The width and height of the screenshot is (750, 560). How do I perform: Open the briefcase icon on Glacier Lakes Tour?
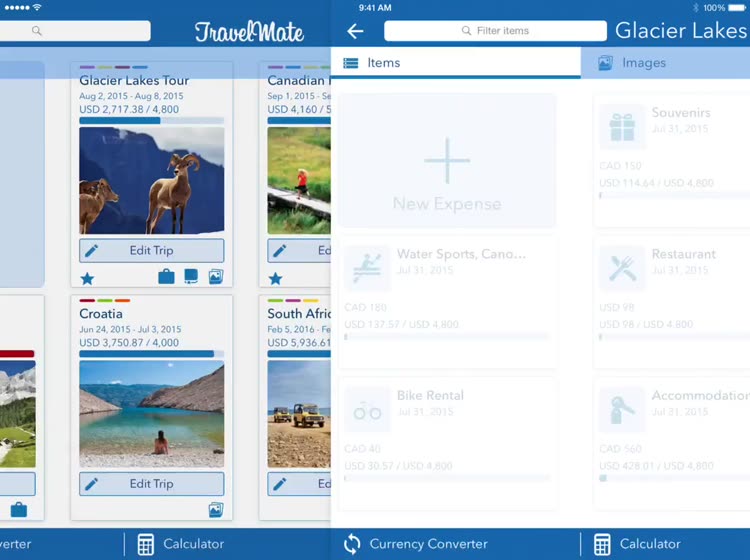[166, 276]
